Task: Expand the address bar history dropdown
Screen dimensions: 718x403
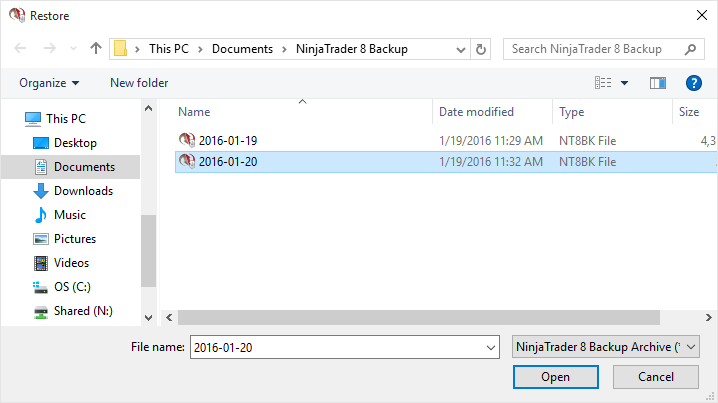Action: pos(460,49)
